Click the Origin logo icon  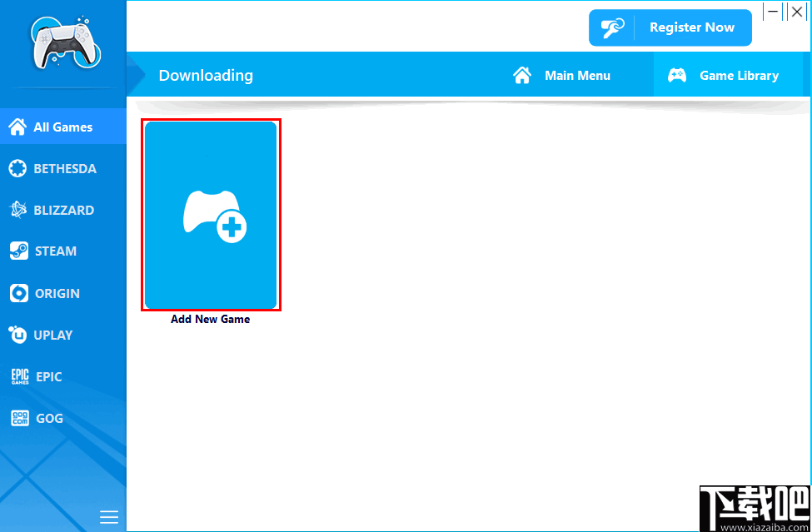pos(19,293)
